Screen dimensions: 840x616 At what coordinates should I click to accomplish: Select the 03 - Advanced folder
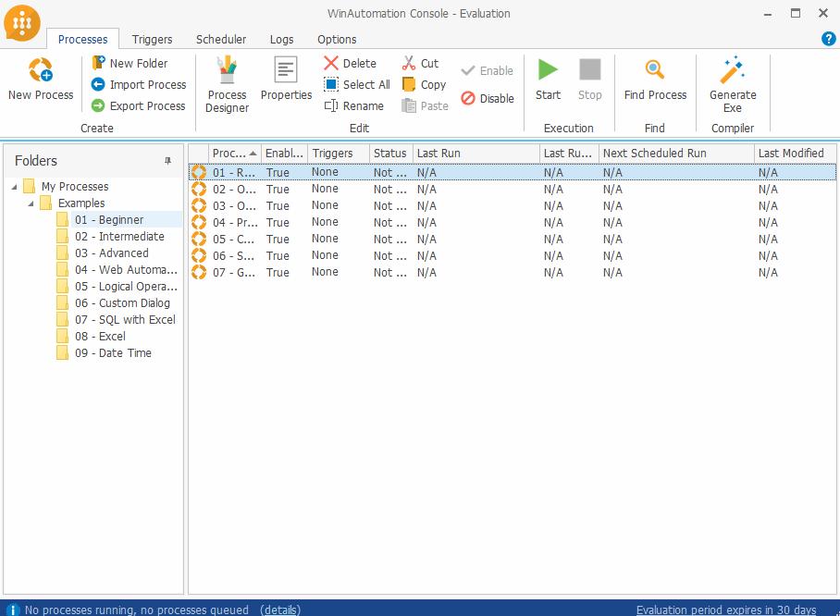[x=111, y=253]
